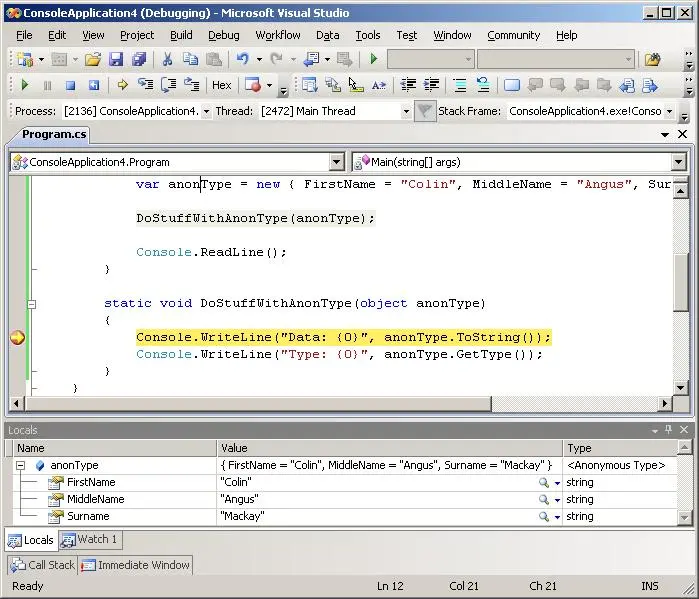699x599 pixels.
Task: Open the visualizer dropdown for FirstName value
Action: click(557, 483)
